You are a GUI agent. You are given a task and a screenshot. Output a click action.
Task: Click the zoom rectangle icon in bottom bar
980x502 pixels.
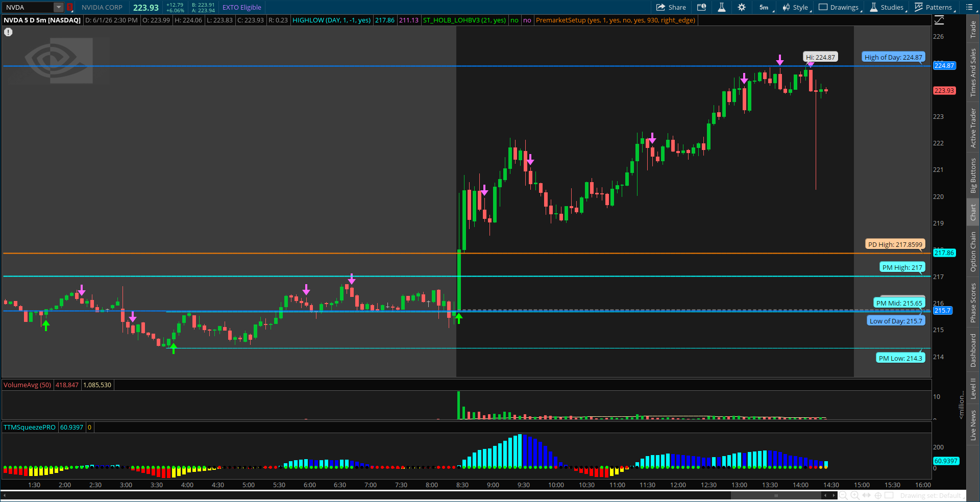pos(889,495)
